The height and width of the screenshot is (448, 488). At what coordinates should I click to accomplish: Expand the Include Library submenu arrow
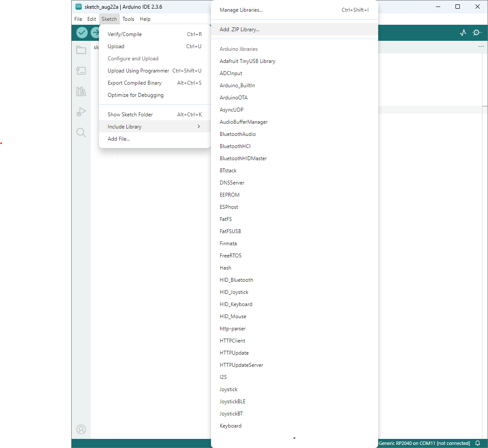(199, 126)
